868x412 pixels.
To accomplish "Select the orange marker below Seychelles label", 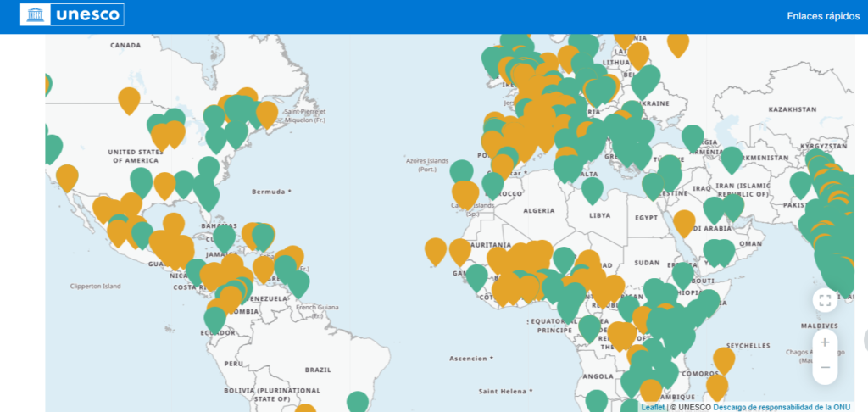I will [724, 360].
